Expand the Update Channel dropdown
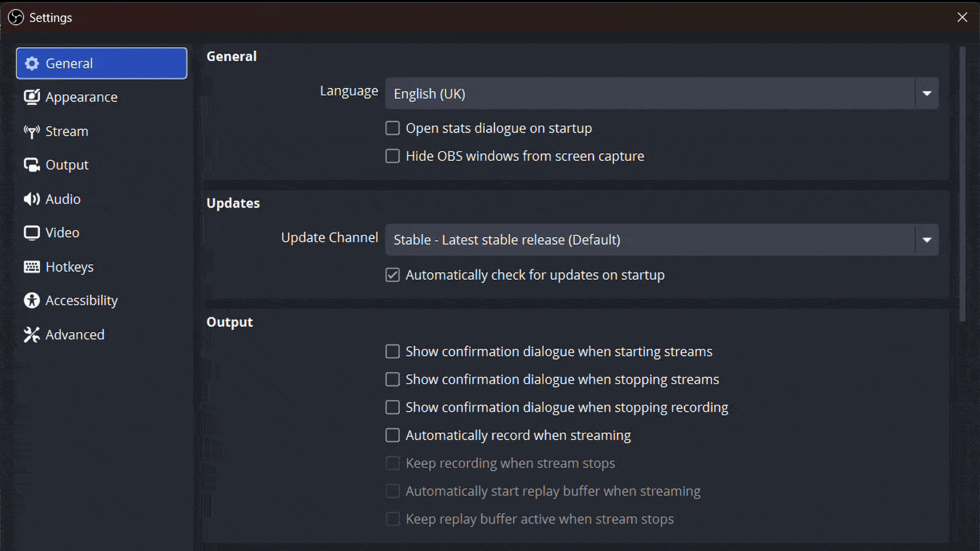This screenshot has width=980, height=551. pyautogui.click(x=661, y=239)
